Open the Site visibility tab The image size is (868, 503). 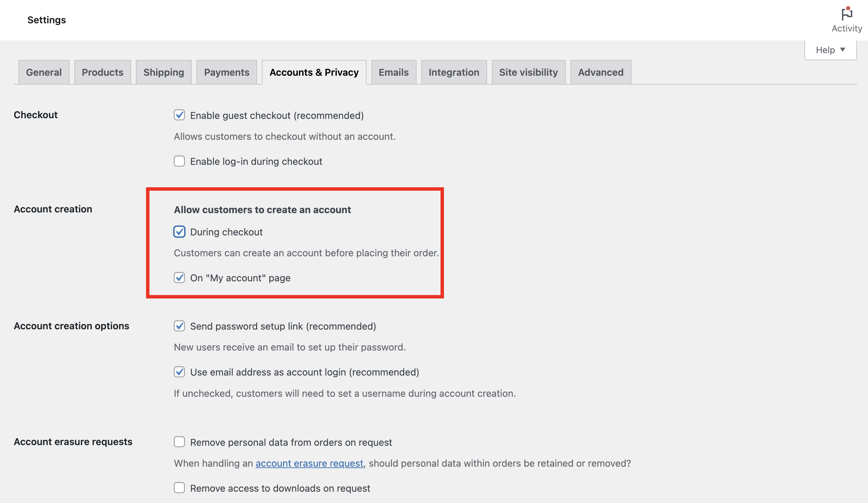pyautogui.click(x=528, y=72)
